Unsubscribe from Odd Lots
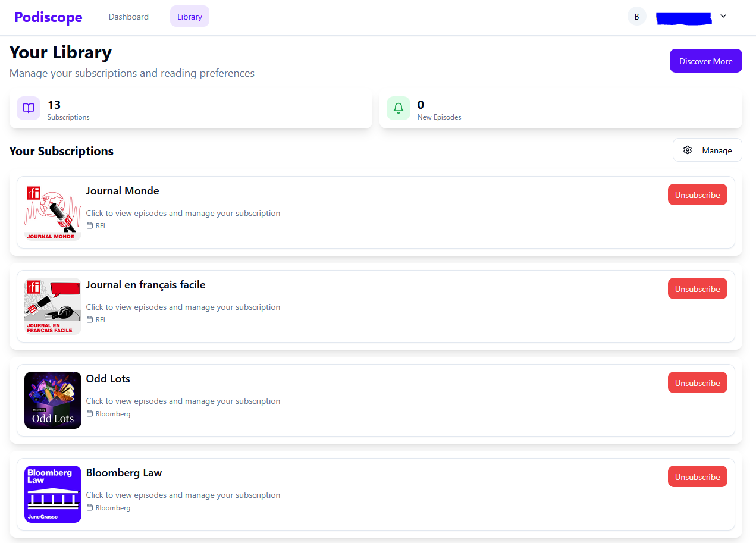 [697, 383]
